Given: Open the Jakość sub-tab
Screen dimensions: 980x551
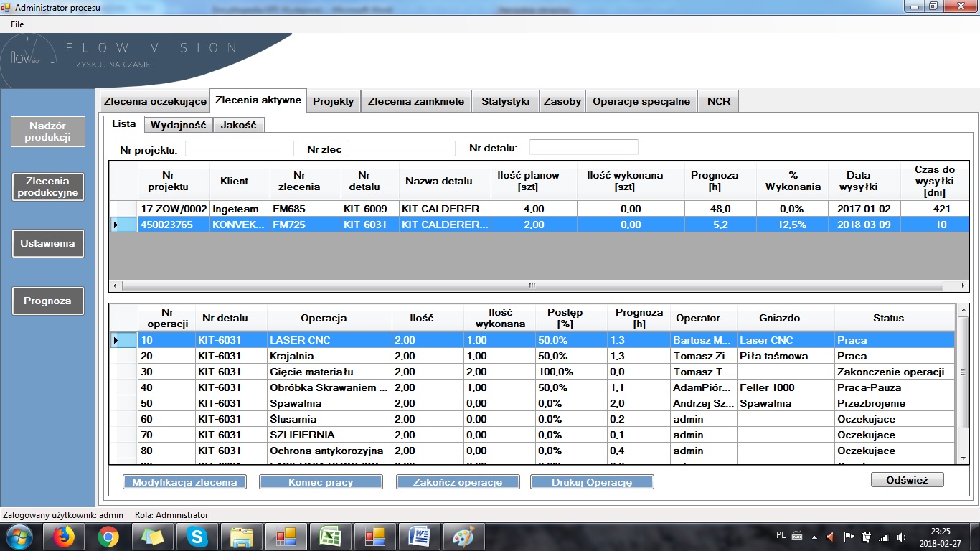Looking at the screenshot, I should pyautogui.click(x=239, y=125).
